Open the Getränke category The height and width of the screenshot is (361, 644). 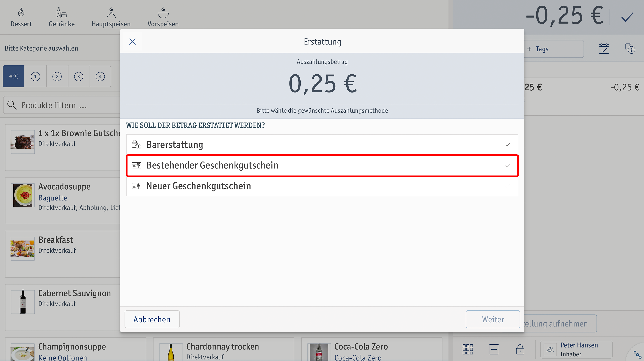coord(61,17)
